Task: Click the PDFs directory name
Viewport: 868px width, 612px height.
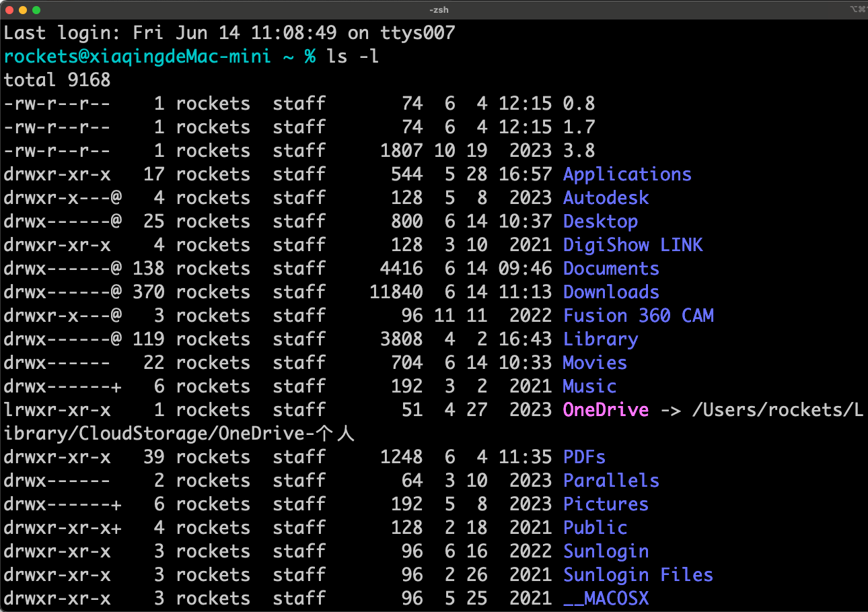Action: [584, 456]
